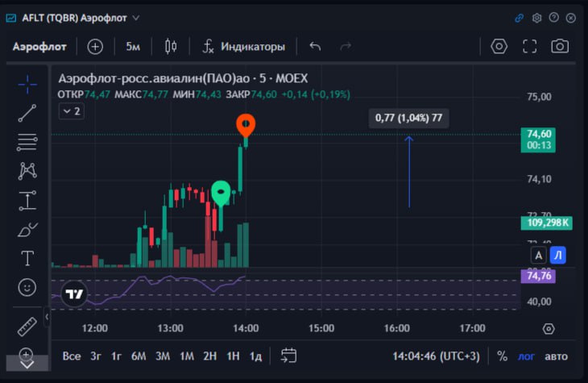The image size is (588, 383).
Task: Expand the AFLT (TQBR) instrument dropdown
Action: [x=136, y=18]
